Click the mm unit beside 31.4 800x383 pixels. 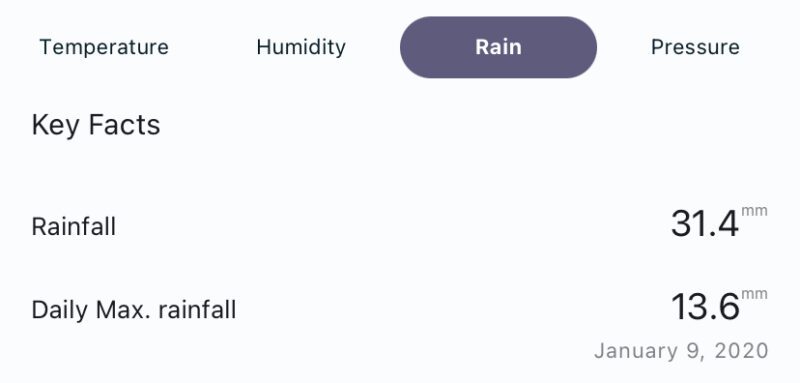[754, 212]
